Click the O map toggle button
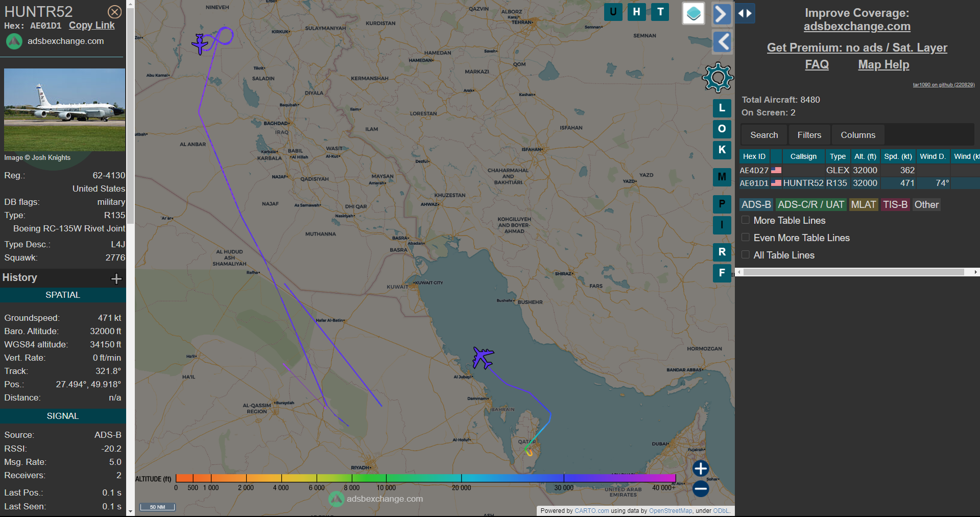Image resolution: width=980 pixels, height=517 pixels. pyautogui.click(x=722, y=129)
